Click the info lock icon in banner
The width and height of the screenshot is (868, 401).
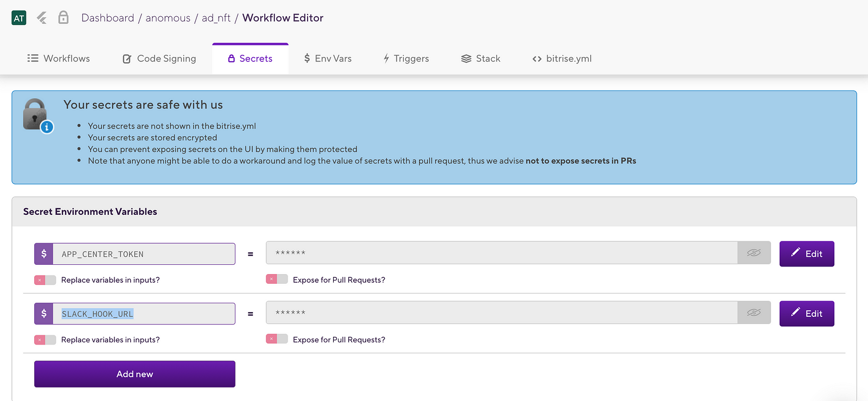[38, 116]
